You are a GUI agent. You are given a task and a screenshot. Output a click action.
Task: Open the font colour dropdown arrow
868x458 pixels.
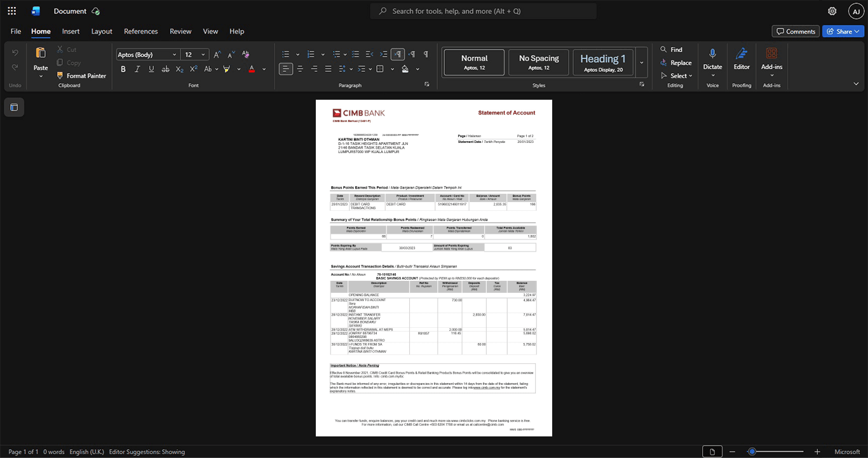pos(264,69)
